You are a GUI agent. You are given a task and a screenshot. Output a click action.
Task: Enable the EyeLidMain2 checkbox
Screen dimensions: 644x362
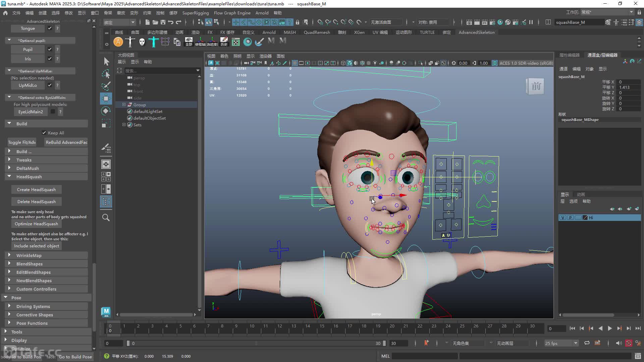[x=53, y=112]
